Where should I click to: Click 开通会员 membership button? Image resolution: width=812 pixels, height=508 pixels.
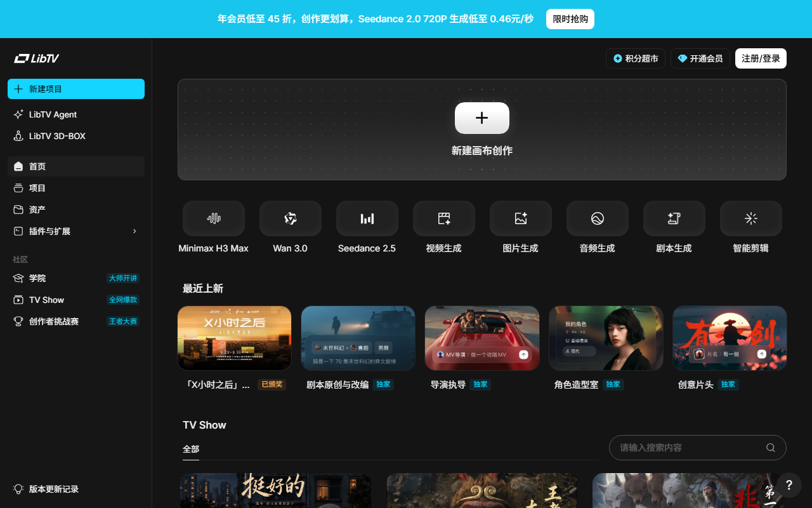point(700,58)
